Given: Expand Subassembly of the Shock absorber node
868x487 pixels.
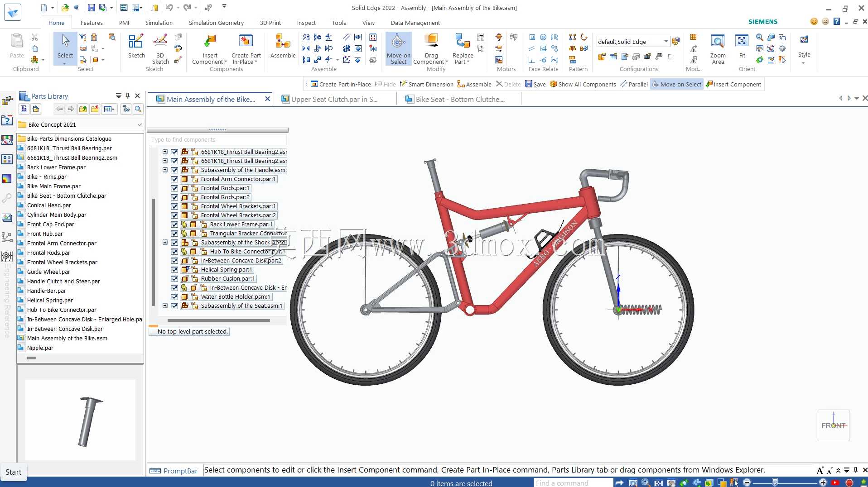Looking at the screenshot, I should click(x=165, y=243).
